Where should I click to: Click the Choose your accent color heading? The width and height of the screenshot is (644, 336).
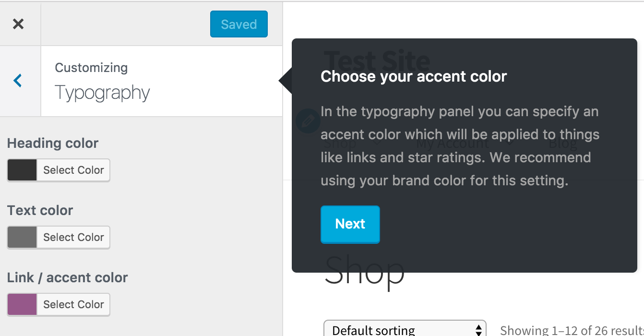[x=414, y=76]
